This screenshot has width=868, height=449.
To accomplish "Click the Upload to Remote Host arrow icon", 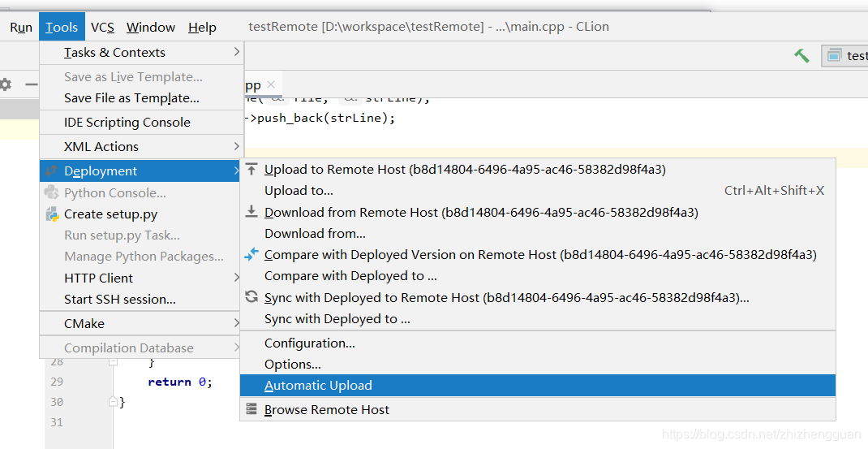I will click(x=251, y=169).
